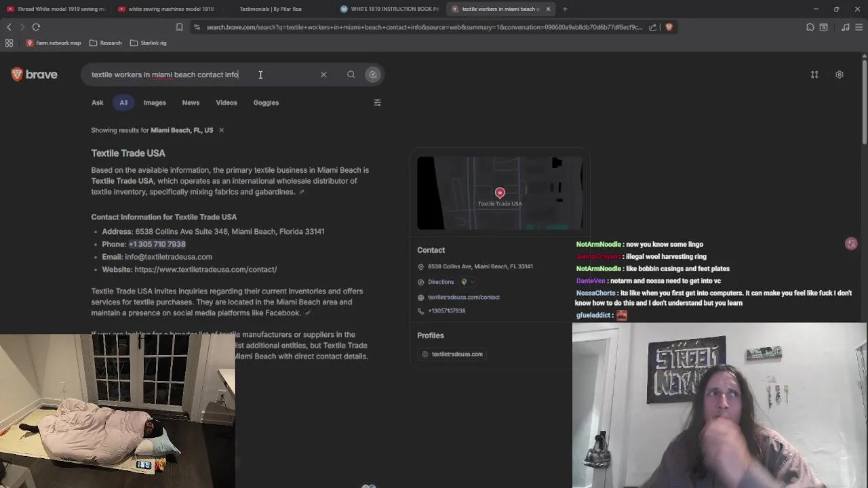Open Directions in the Contact card
The width and height of the screenshot is (868, 488).
coord(441,282)
